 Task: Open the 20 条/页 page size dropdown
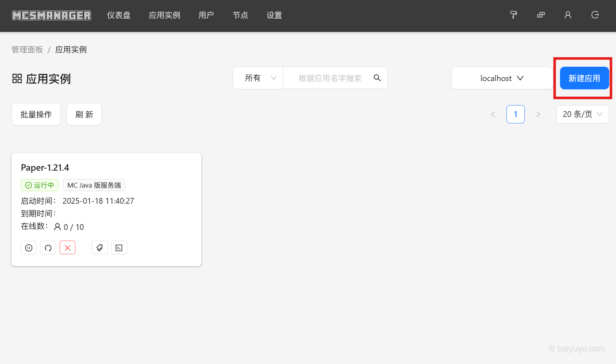tap(582, 114)
